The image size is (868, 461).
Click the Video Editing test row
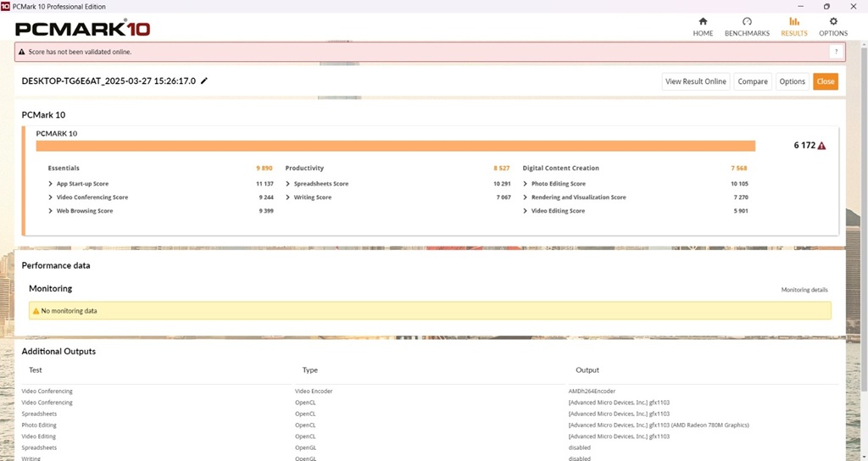click(x=39, y=436)
